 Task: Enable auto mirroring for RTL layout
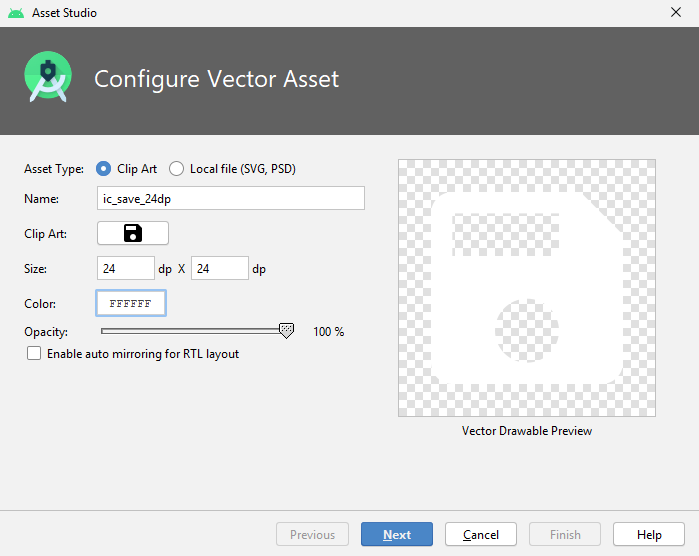[35, 353]
